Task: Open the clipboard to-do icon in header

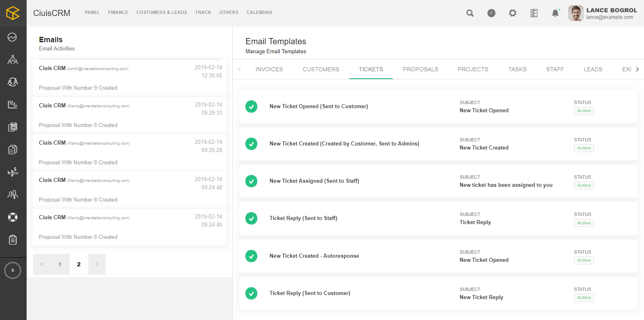Action: pyautogui.click(x=534, y=13)
